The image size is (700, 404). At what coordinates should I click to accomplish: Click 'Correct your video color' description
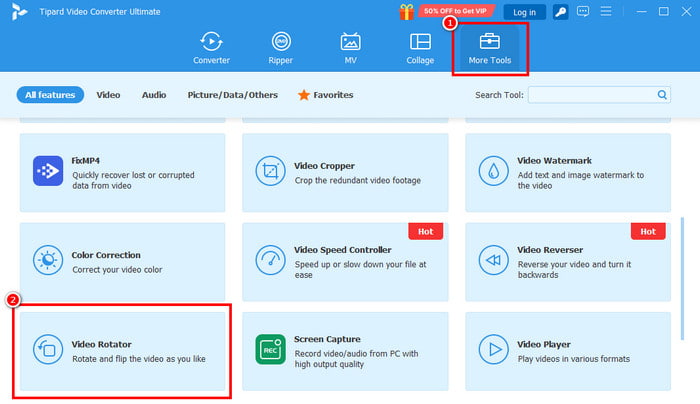click(117, 270)
